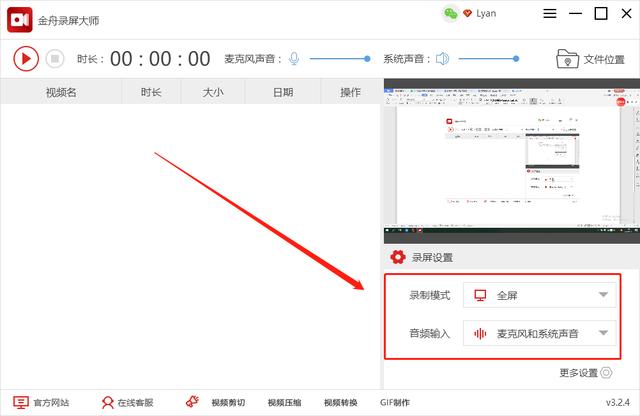Click the monitor icon in the 录制模式 box
This screenshot has width=640, height=416.
(480, 295)
